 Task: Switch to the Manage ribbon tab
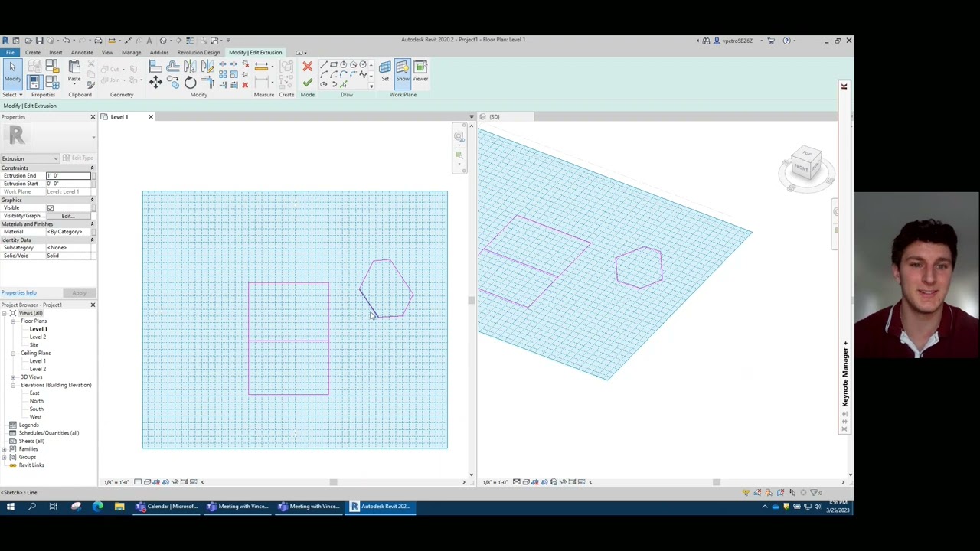point(131,53)
